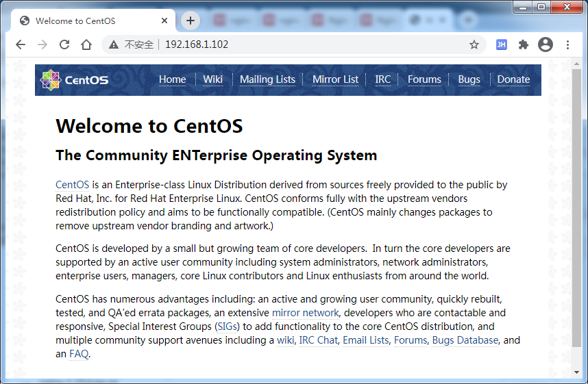This screenshot has width=588, height=384.
Task: Open the user profile avatar icon
Action: 546,44
